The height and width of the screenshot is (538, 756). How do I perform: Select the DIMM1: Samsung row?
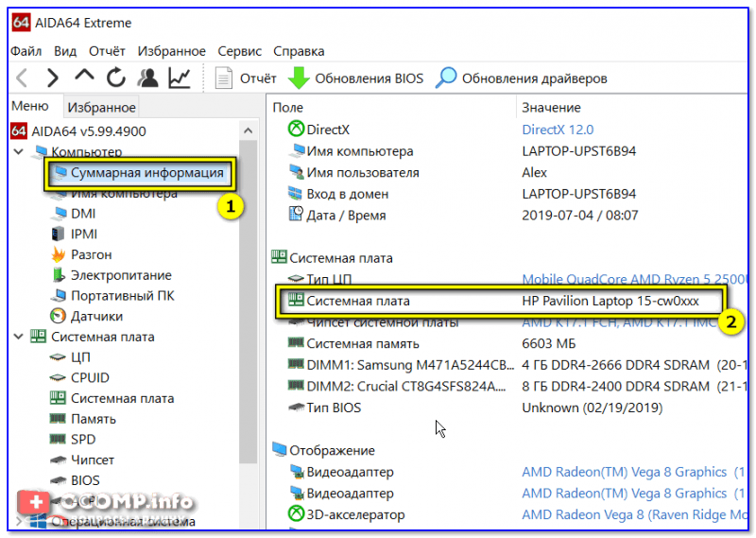point(509,365)
